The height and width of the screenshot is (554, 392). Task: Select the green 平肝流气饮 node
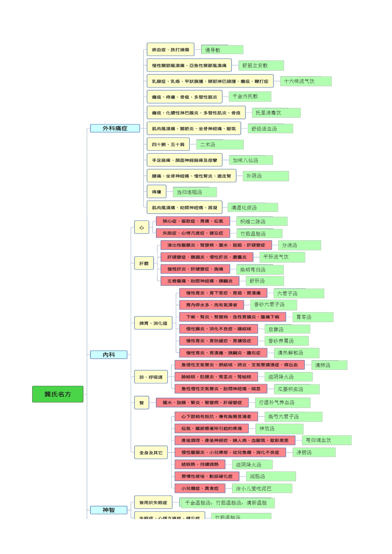(x=282, y=257)
